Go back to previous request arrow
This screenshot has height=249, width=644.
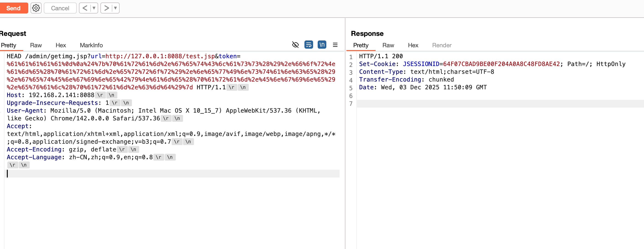(x=85, y=8)
